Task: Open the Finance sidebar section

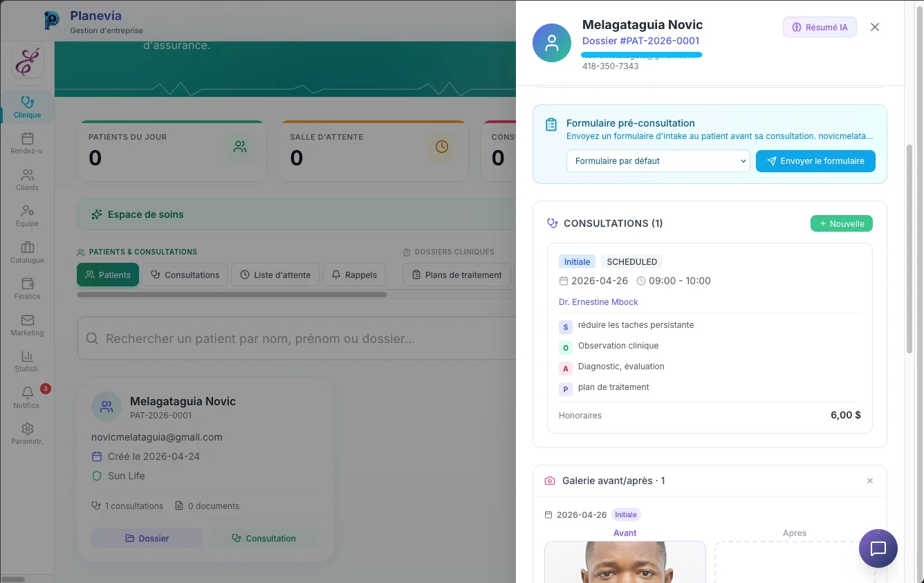Action: click(x=27, y=288)
